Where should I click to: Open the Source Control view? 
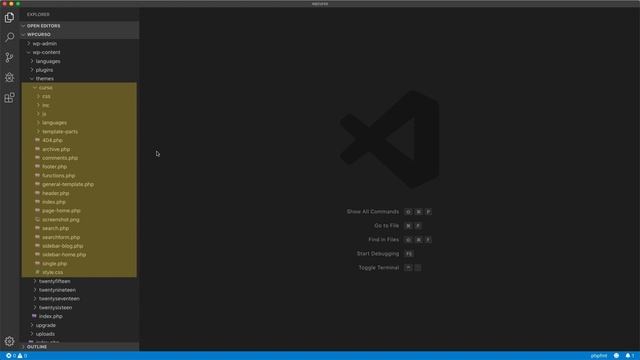9,57
